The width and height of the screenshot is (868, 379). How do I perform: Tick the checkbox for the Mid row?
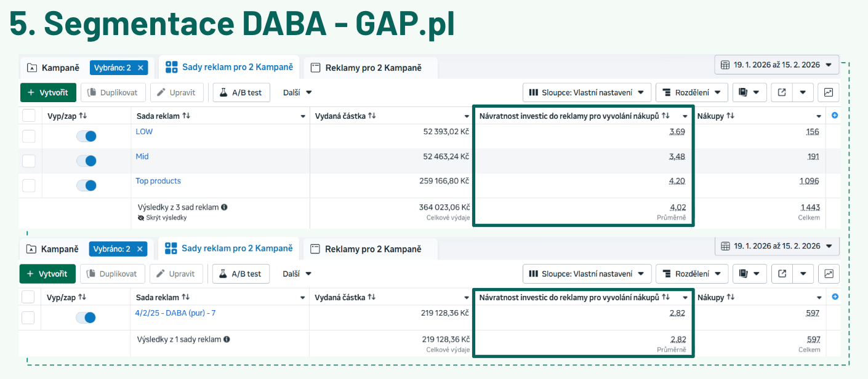[x=29, y=161]
